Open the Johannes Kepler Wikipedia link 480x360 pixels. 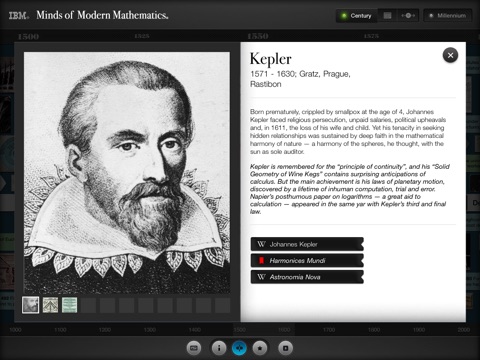tap(307, 244)
